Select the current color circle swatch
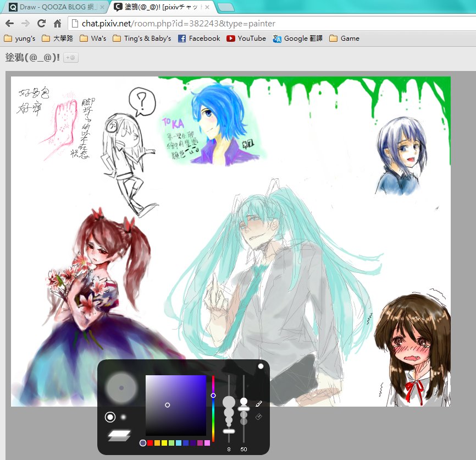Viewport: 476px width, 460px height. 143,443
